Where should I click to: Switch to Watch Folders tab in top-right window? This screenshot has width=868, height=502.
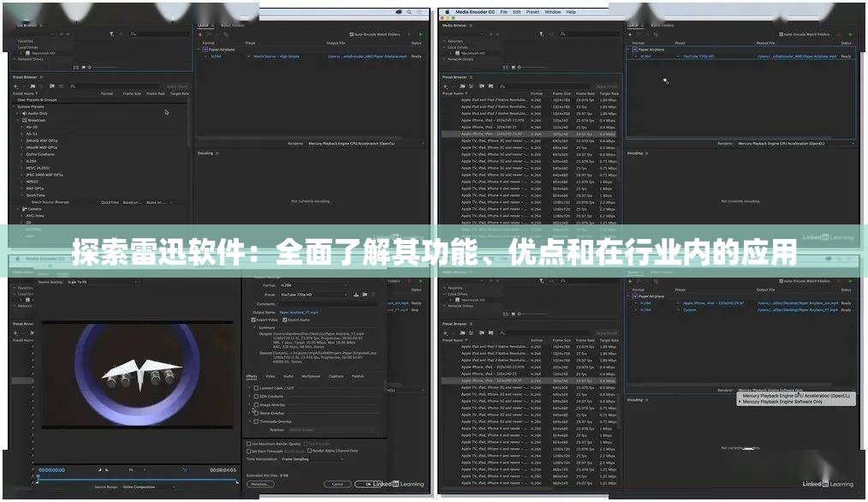663,25
